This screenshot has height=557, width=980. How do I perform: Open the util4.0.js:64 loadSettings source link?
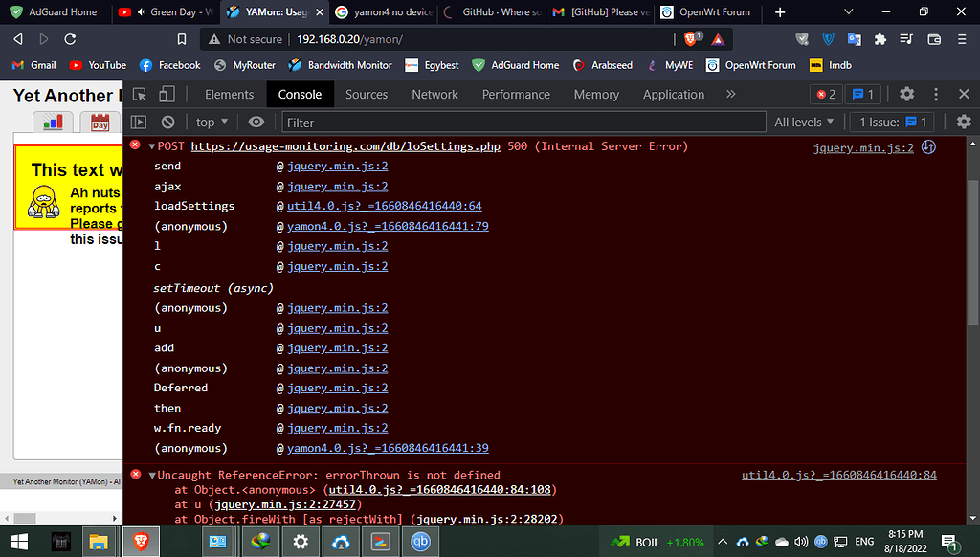point(384,206)
